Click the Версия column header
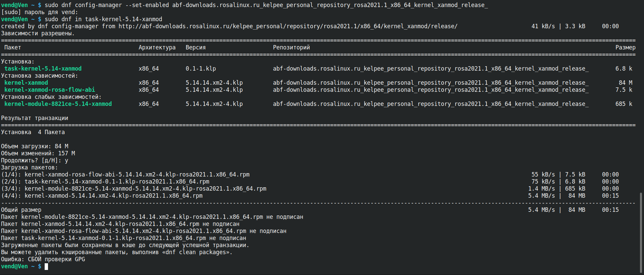The image size is (644, 275). [195, 47]
